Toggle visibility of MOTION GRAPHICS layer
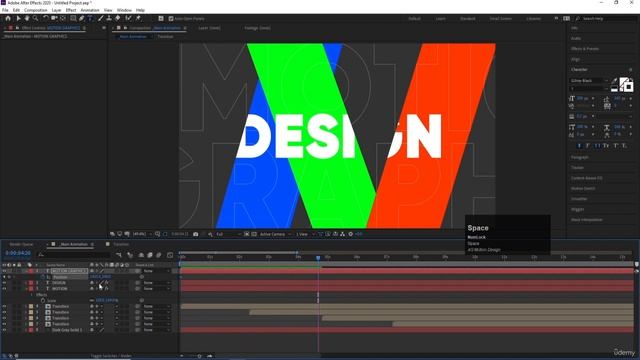 4,271
